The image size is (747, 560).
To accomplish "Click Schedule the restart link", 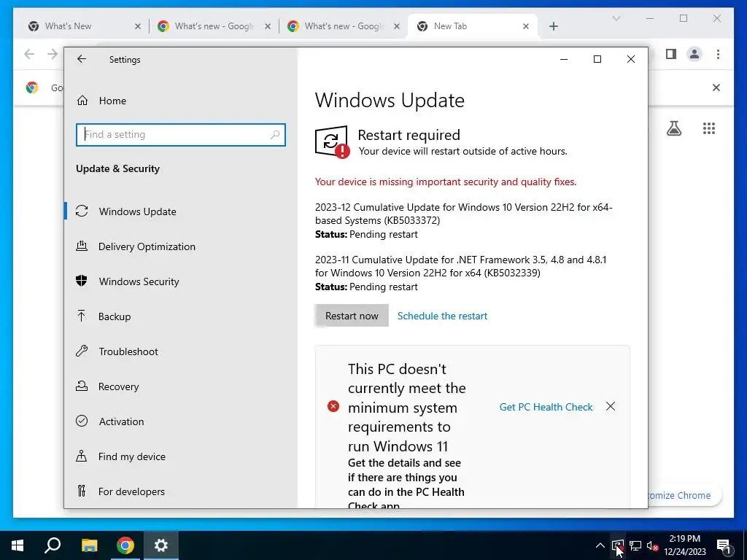I will tap(442, 316).
